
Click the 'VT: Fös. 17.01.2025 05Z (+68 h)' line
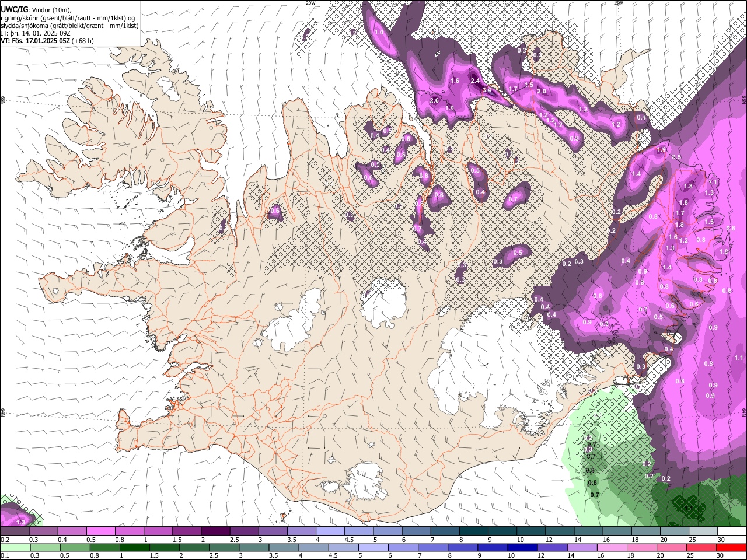click(x=47, y=41)
